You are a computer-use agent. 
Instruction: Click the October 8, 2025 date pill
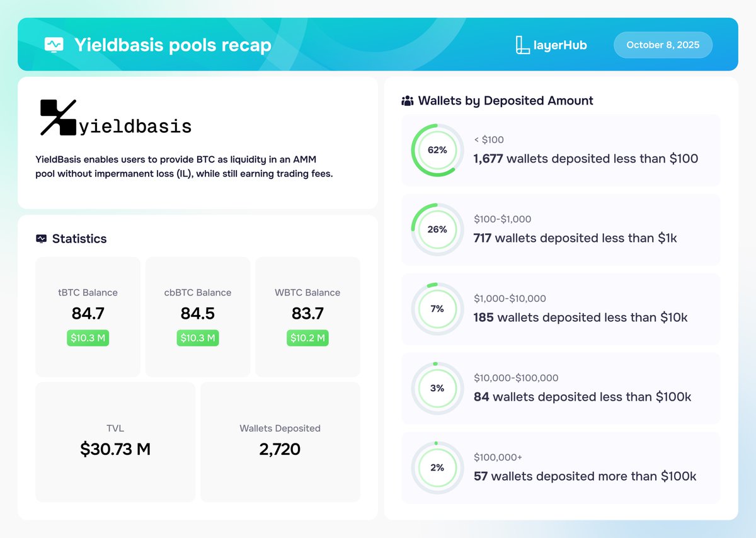[x=663, y=45]
